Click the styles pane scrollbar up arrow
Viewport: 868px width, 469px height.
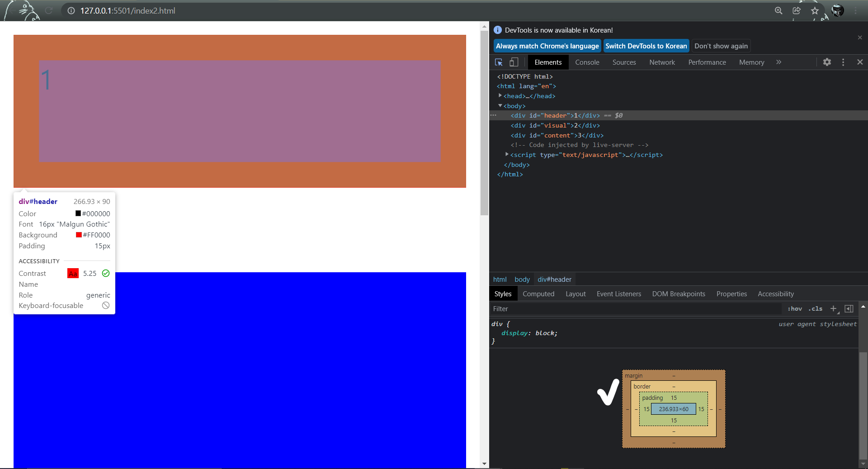point(863,306)
